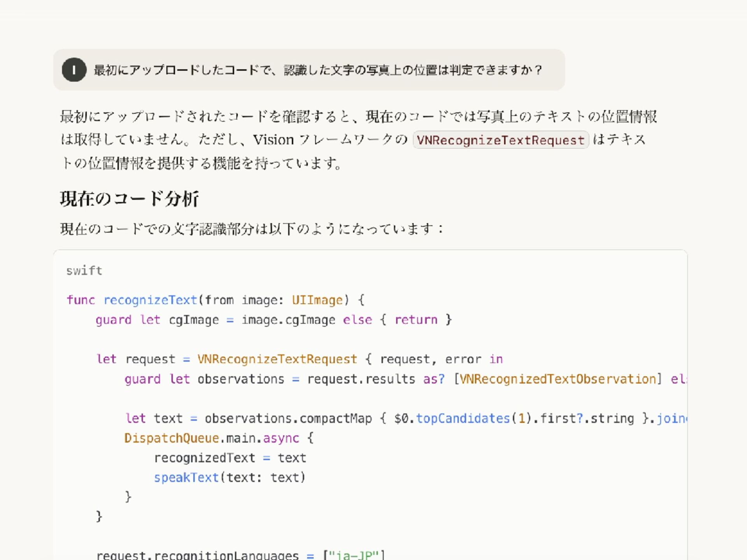The width and height of the screenshot is (747, 560).
Task: Click the request.recognitionLanguages line at bottom
Action: tap(197, 555)
